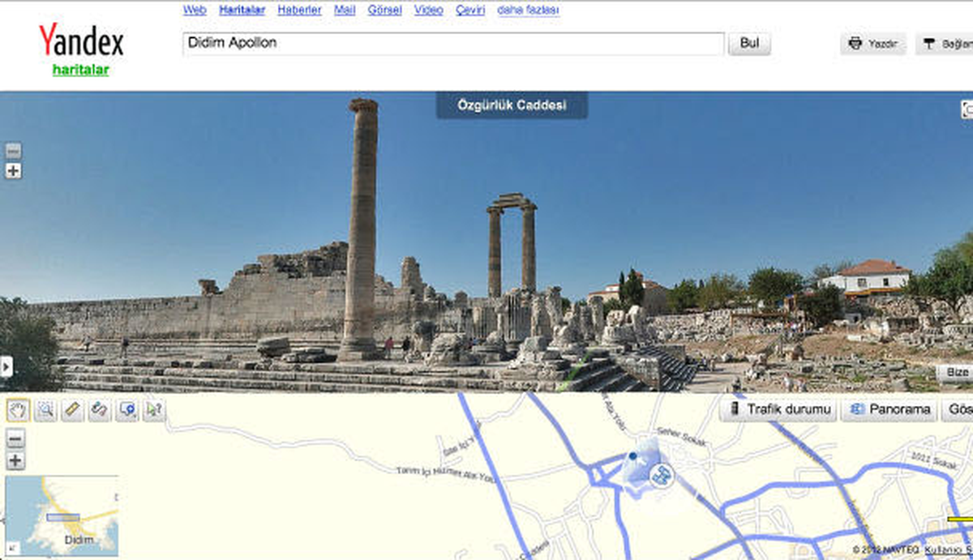Focus the Didim Apollon search field
This screenshot has width=973, height=560.
tap(453, 44)
